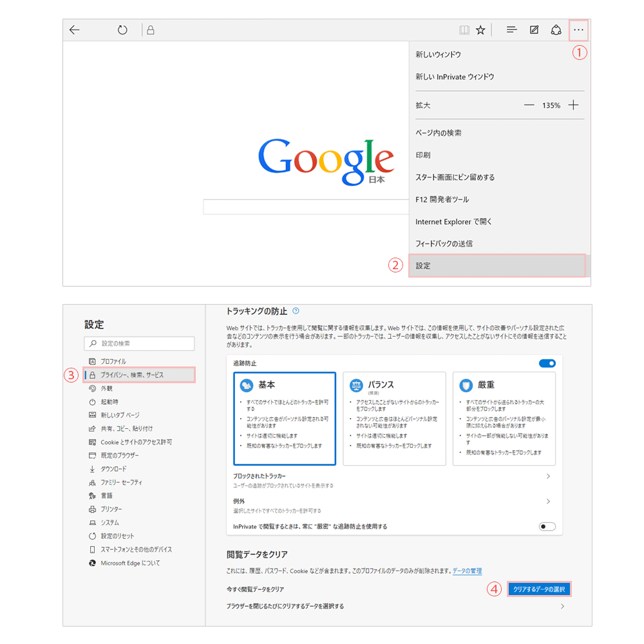Select the 厳重 tracking prevention card

(504, 419)
